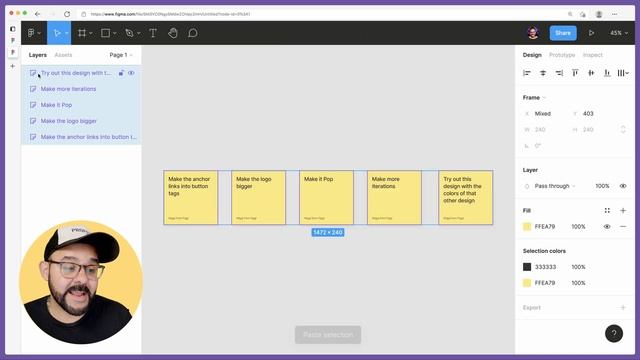Toggle layer visibility eye in Layer section
Screen dimensions: 640x360
pos(623,186)
